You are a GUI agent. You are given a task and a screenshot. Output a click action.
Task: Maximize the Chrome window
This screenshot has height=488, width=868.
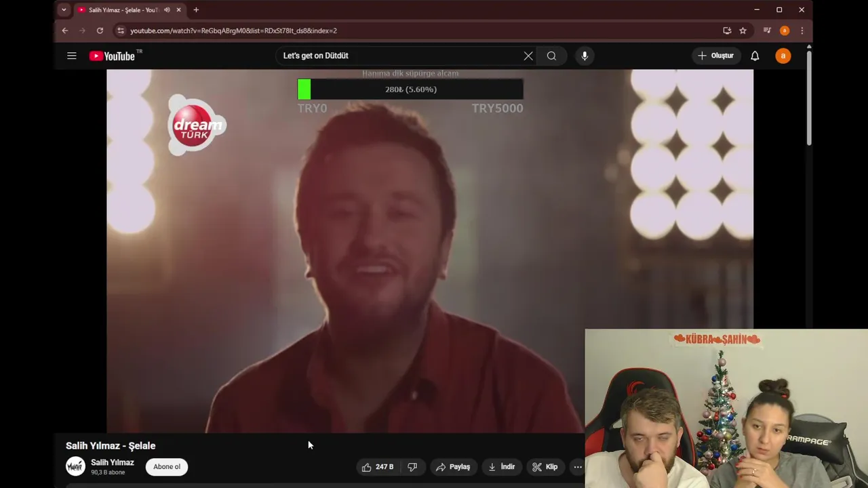pyautogui.click(x=779, y=10)
